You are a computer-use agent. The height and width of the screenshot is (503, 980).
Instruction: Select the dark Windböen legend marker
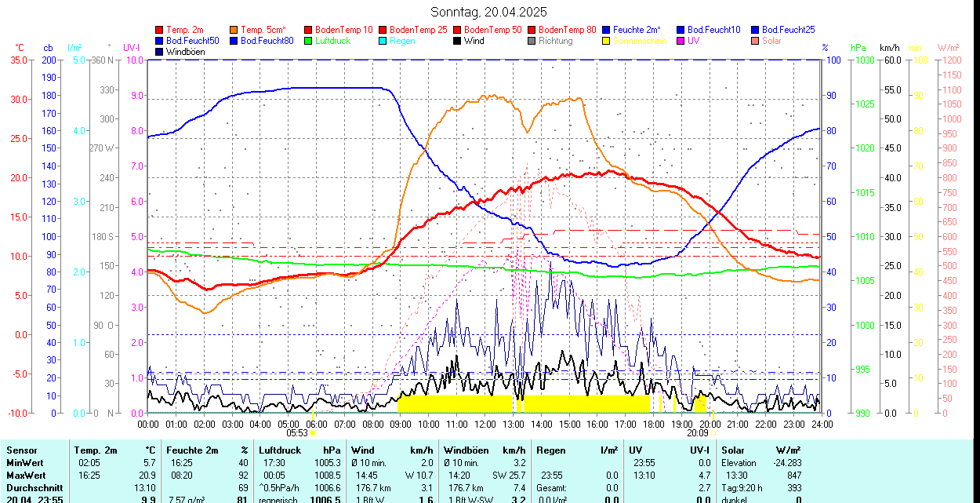160,52
